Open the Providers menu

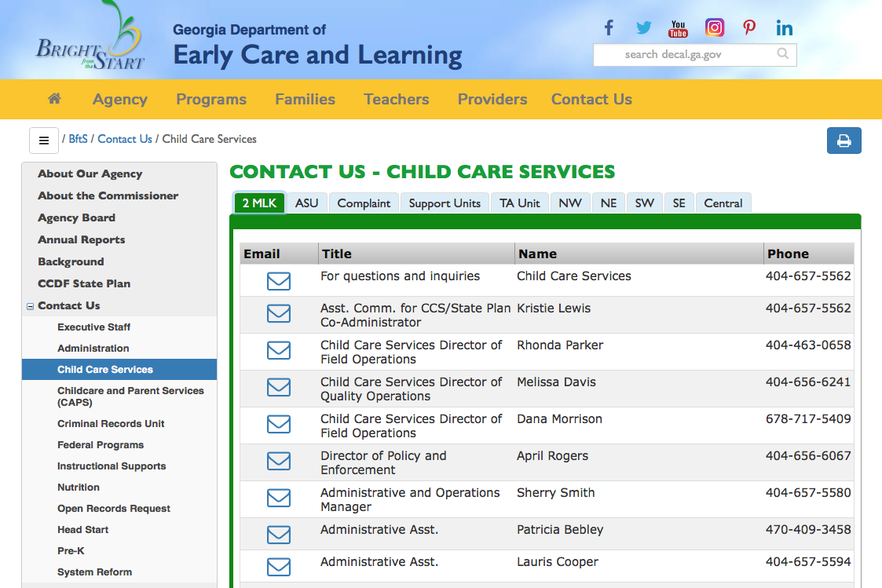point(492,100)
